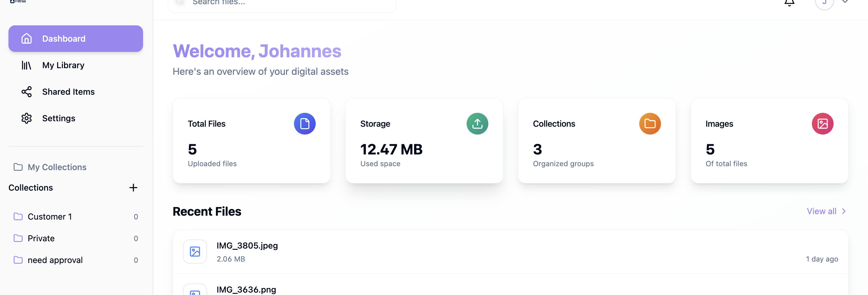The width and height of the screenshot is (868, 295).
Task: Click the Of total files caption
Action: click(x=726, y=164)
